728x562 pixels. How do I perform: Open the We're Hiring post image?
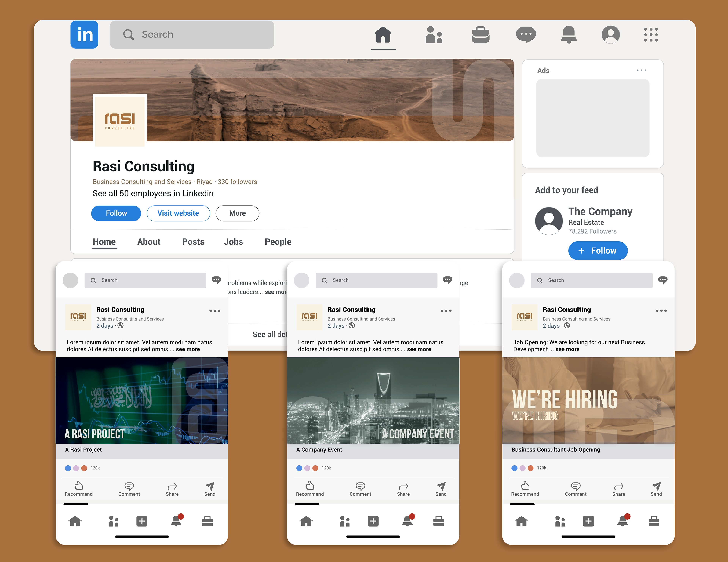pos(588,400)
